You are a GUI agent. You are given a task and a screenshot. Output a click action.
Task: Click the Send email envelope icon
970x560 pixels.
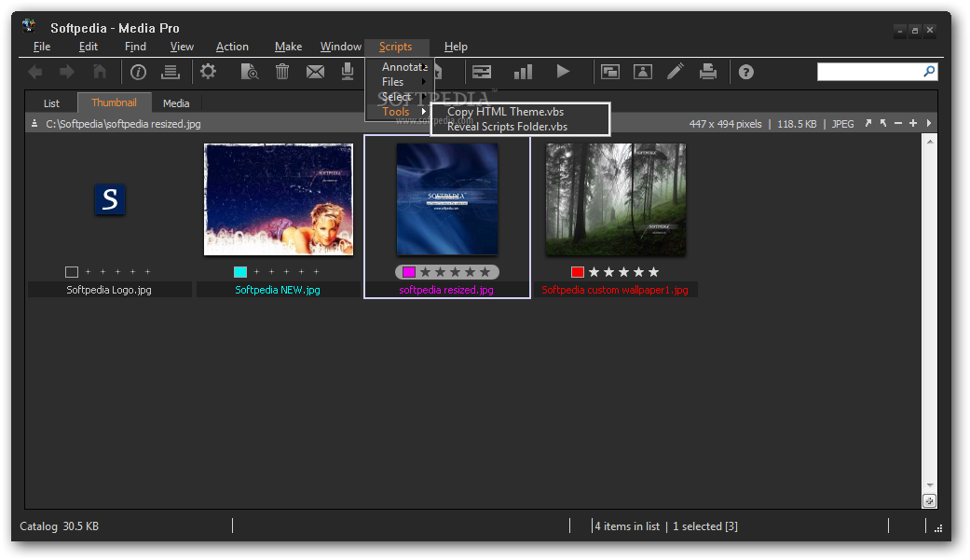point(315,73)
